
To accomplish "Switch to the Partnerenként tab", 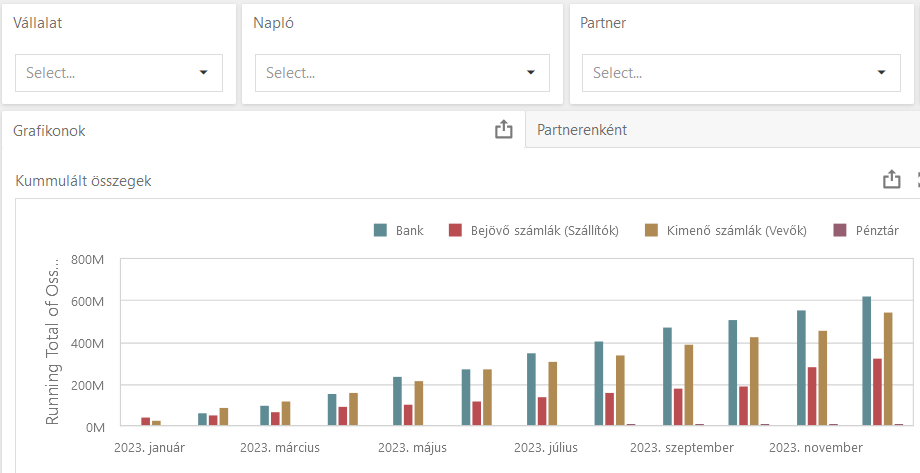I will [582, 130].
